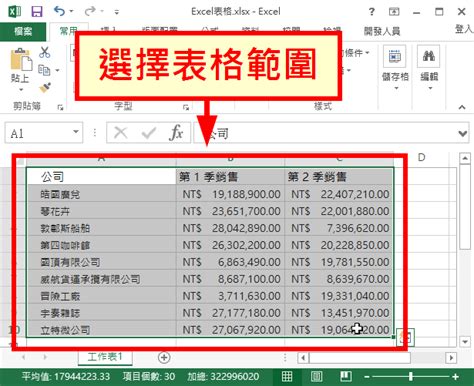The width and height of the screenshot is (474, 386).
Task: Open the Quick Analysis button icon
Action: (405, 337)
